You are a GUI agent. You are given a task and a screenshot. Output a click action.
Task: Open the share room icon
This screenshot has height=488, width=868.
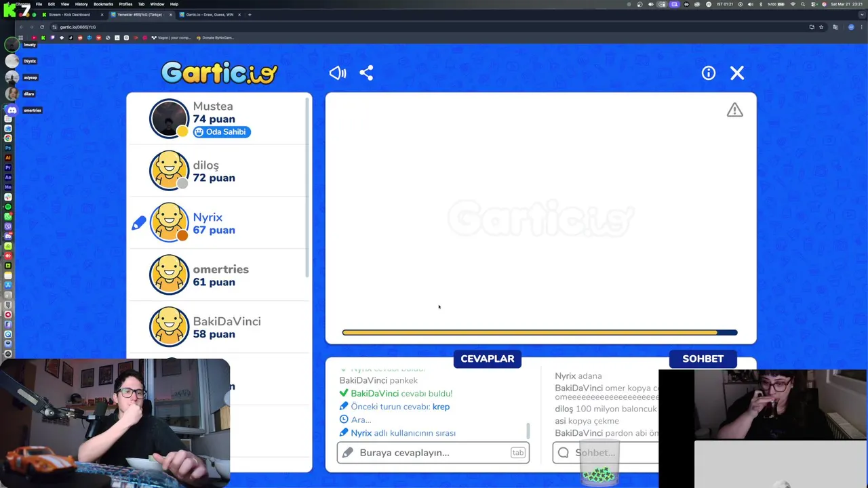click(366, 73)
